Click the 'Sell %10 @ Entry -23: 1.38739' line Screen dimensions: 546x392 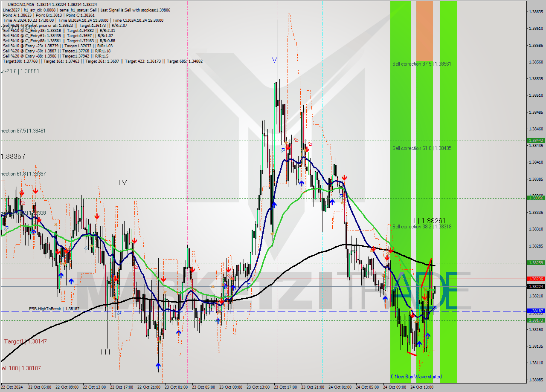[58, 46]
